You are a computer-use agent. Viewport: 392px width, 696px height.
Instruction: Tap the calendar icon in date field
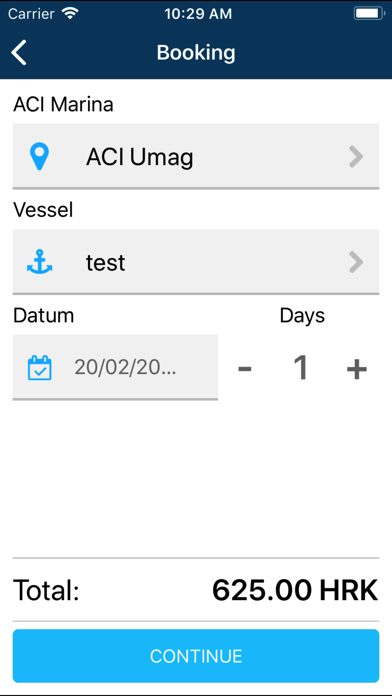pos(40,368)
